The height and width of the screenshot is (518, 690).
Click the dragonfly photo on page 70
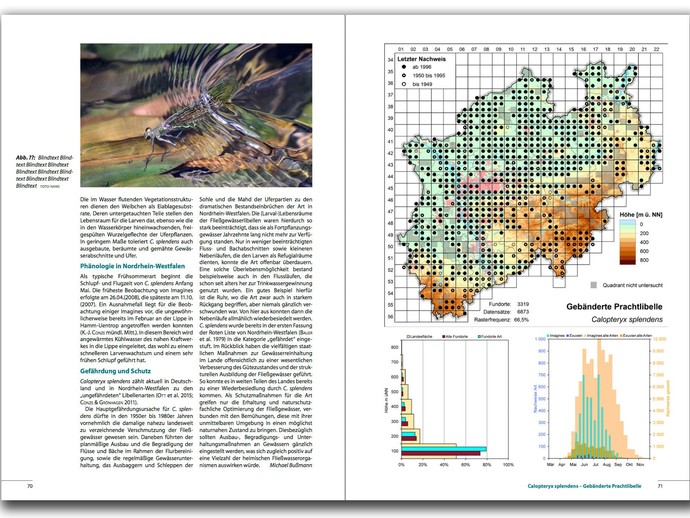click(x=196, y=115)
